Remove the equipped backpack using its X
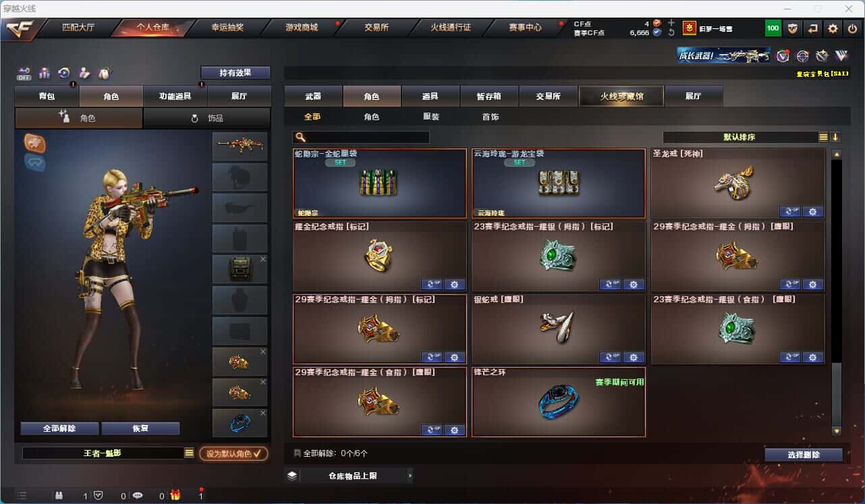Viewport: 865px width, 504px height. pos(262,259)
